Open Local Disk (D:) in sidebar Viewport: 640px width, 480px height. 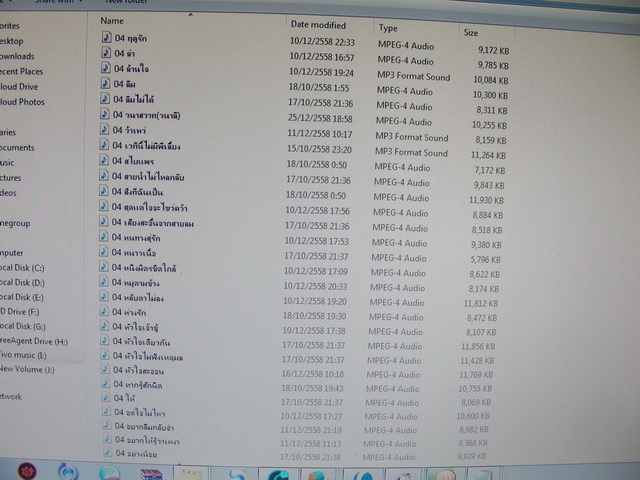[22, 282]
